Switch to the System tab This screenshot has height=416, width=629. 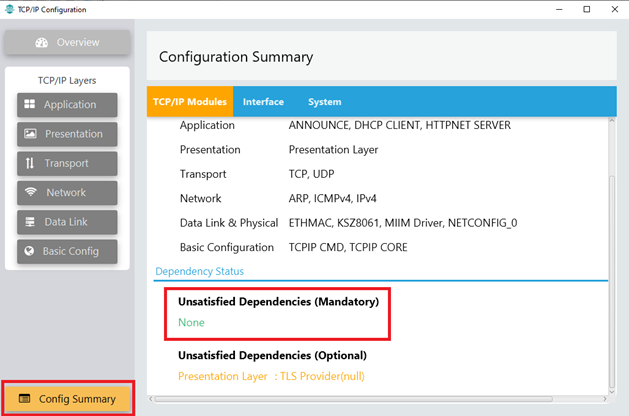(325, 102)
